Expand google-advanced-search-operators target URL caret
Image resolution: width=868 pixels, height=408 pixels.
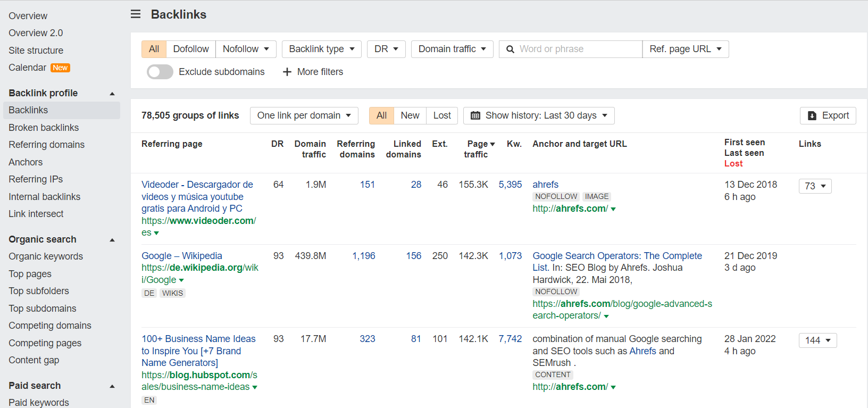(606, 316)
